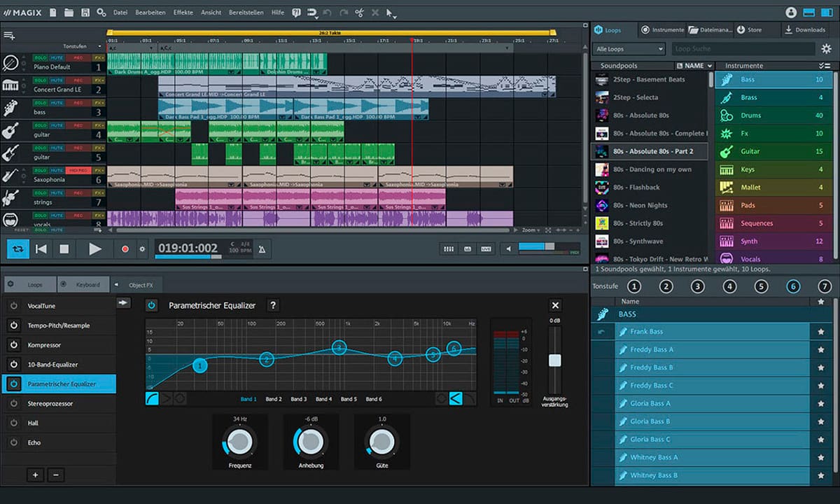Redo the last undone action
Viewport: 840px width, 504px height.
click(343, 13)
